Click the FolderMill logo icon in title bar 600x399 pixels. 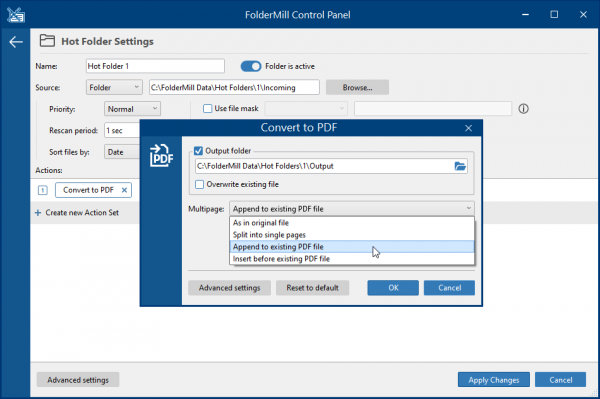click(16, 15)
